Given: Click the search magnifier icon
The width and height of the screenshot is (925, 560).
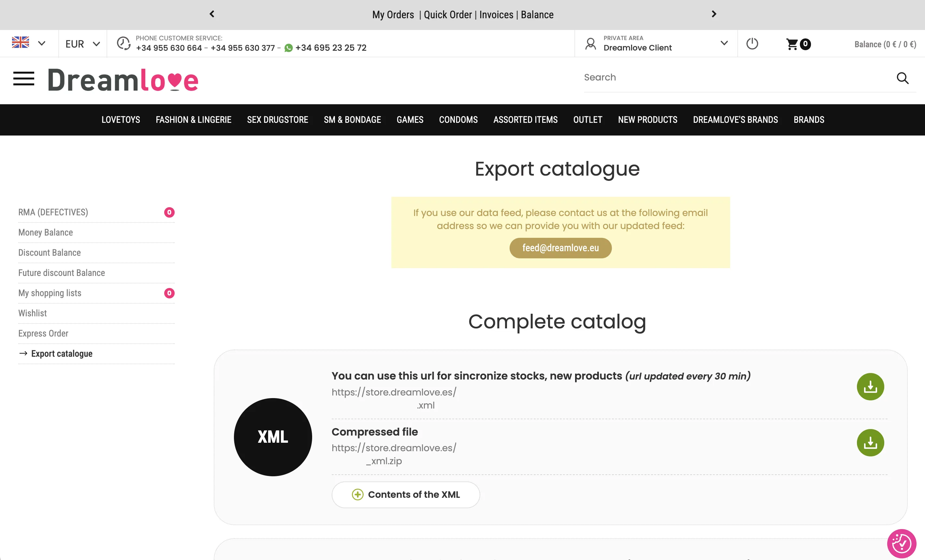Looking at the screenshot, I should [903, 78].
